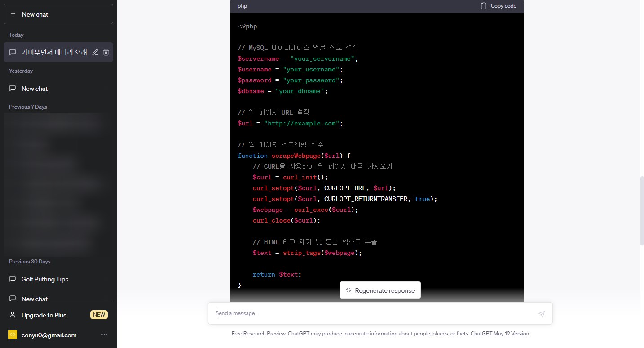Click Free Research Preview disclaimer text
Image resolution: width=644 pixels, height=348 pixels.
[x=350, y=334]
